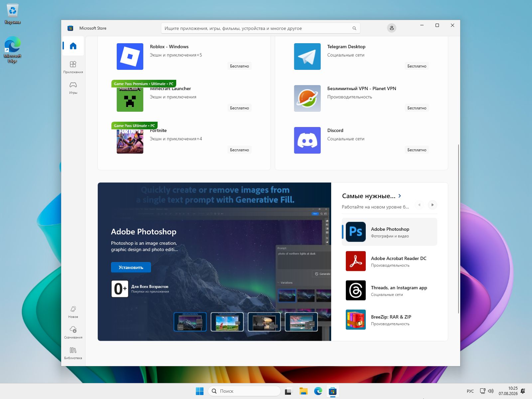The width and height of the screenshot is (532, 399).
Task: Open File Explorer from the taskbar
Action: (303, 391)
